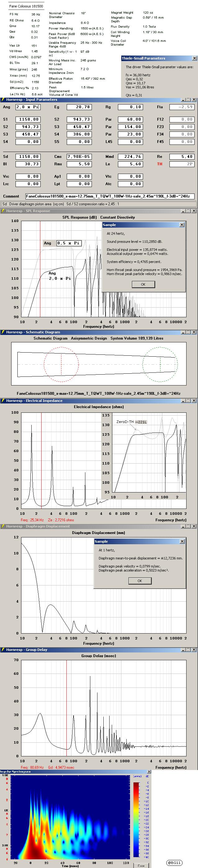Click red cursor line in Electrical Impedance chart
This screenshot has height=868, width=198.
point(41,461)
